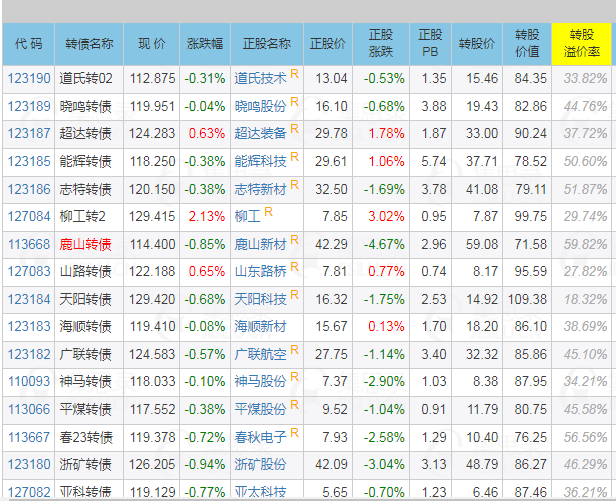Open stock link 柳工
This screenshot has width=616, height=501.
click(x=248, y=217)
